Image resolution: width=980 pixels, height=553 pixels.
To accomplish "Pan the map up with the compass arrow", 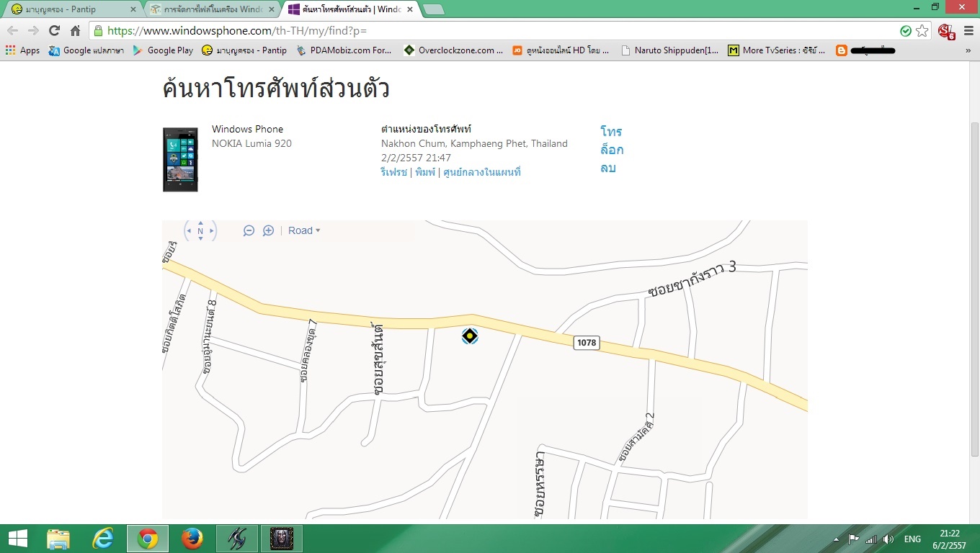I will [x=200, y=222].
